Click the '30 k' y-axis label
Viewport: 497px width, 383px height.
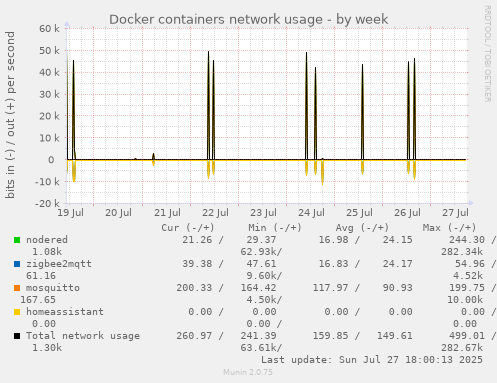tap(49, 94)
